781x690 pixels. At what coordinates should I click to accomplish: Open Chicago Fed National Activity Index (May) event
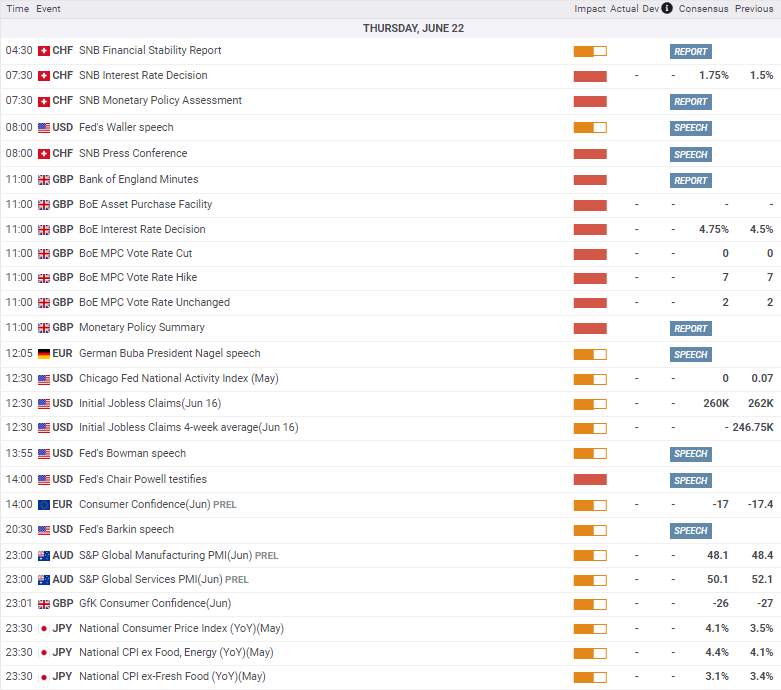pyautogui.click(x=178, y=378)
